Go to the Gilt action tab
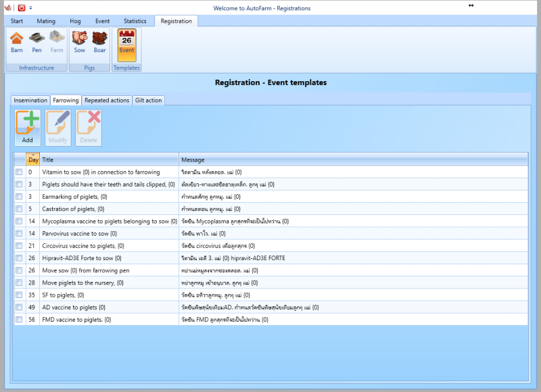 click(148, 100)
